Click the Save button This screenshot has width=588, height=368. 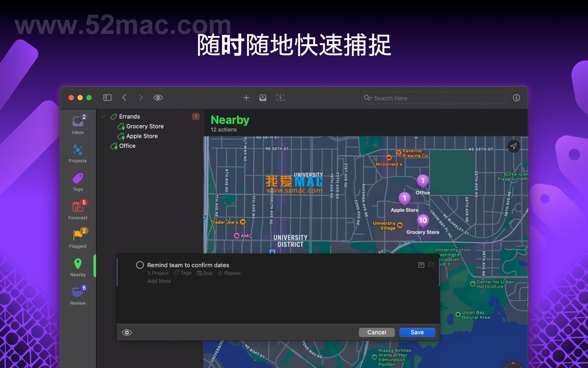coord(417,332)
